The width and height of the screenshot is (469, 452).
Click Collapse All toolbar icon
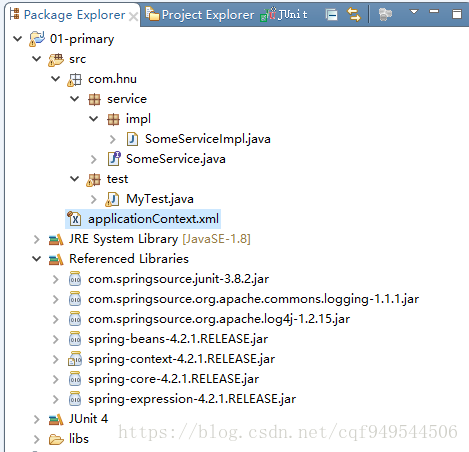coord(331,15)
